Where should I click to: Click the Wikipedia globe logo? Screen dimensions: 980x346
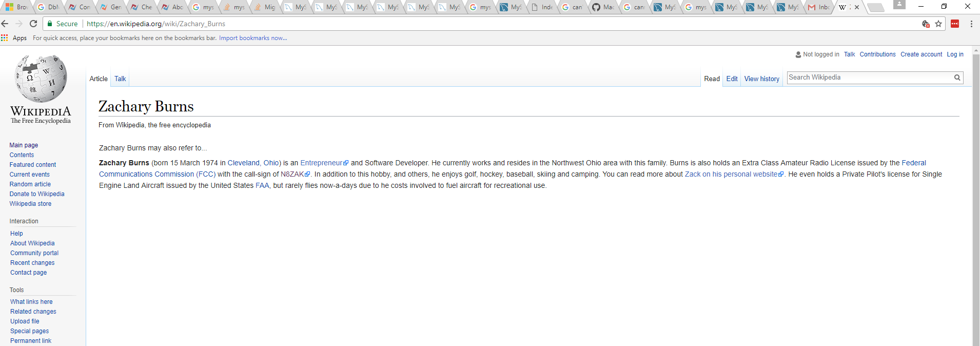tap(41, 79)
